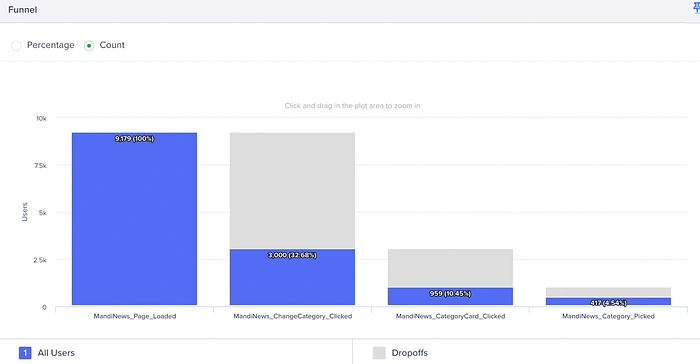The height and width of the screenshot is (364, 700).
Task: Click the All Users legend label
Action: click(x=56, y=353)
